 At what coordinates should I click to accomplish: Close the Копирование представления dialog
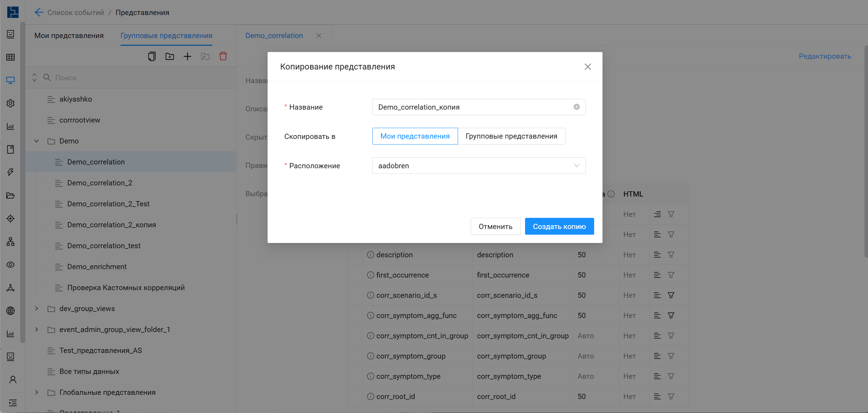coord(588,67)
